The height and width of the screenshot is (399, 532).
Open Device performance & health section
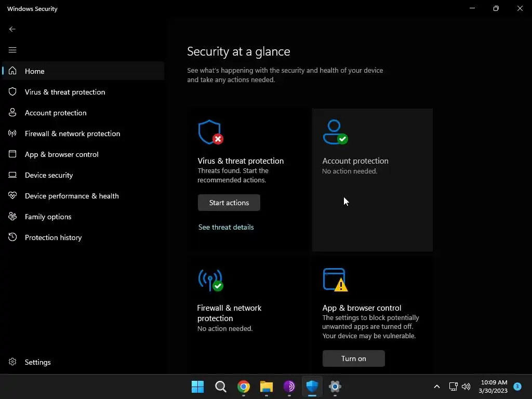pyautogui.click(x=72, y=196)
